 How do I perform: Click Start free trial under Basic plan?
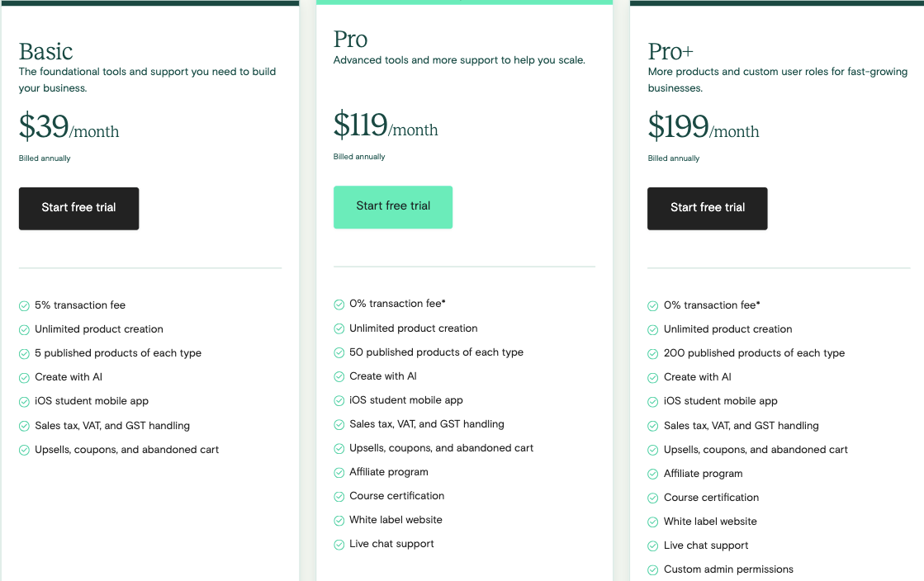pos(79,209)
